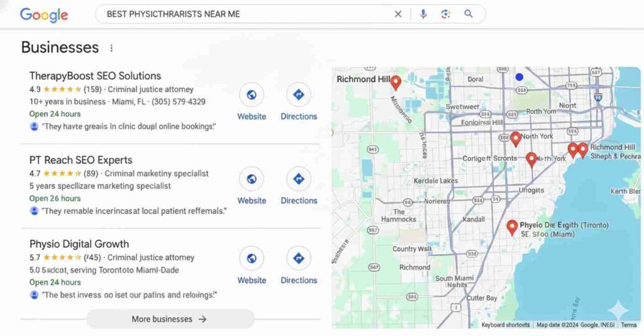Get directions icon for TherapyBoost SEO Solutions
Image resolution: width=644 pixels, height=336 pixels.
pos(299,95)
